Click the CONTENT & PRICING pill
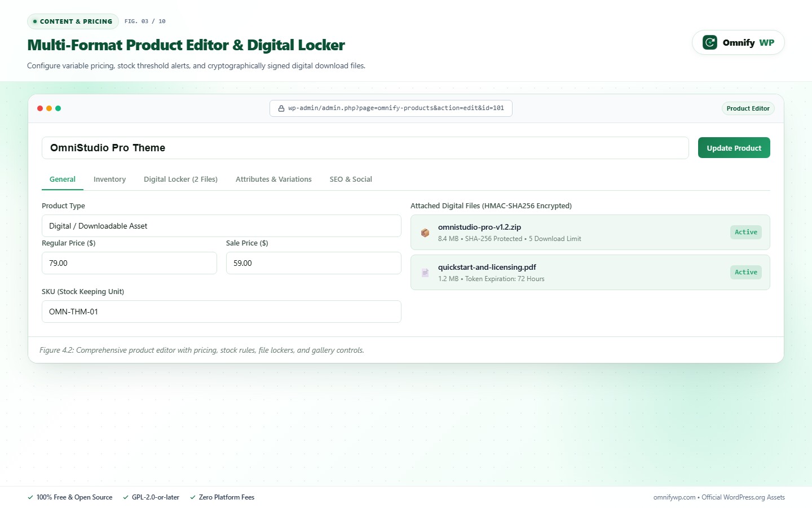Screen dimensions: 812x508 73,21
